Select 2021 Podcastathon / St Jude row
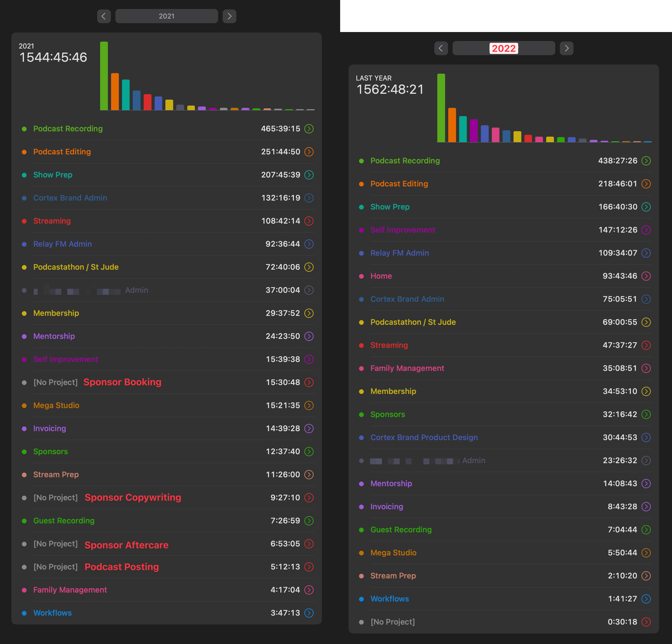 pyautogui.click(x=76, y=267)
